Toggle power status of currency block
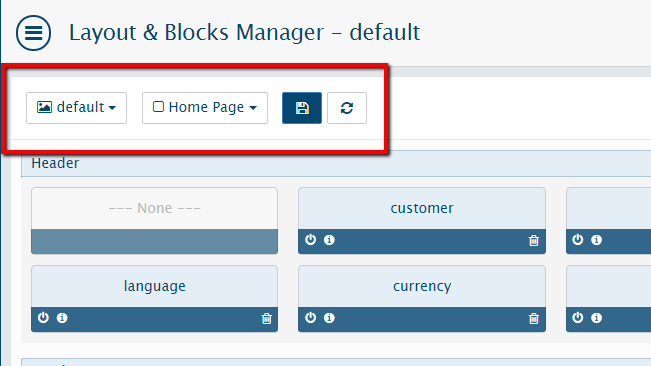The image size is (651, 366). pyautogui.click(x=311, y=317)
